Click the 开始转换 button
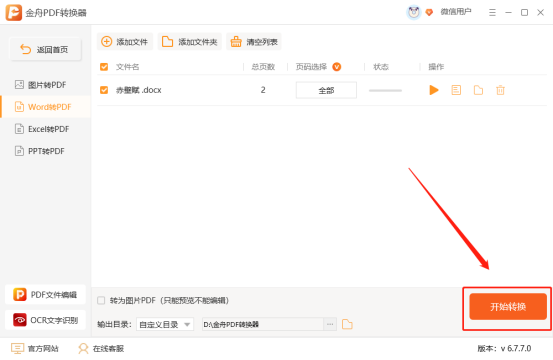Viewport: 553px width, 360px height. [x=508, y=306]
